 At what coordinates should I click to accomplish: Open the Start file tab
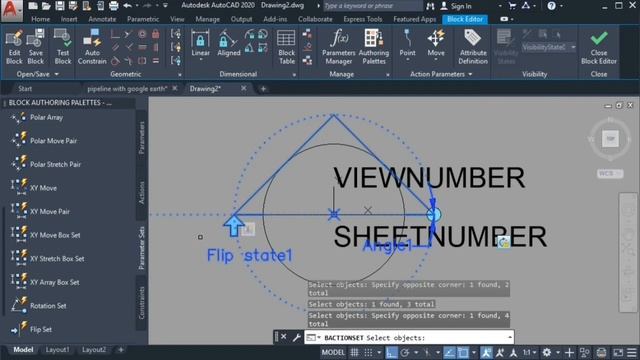point(24,89)
